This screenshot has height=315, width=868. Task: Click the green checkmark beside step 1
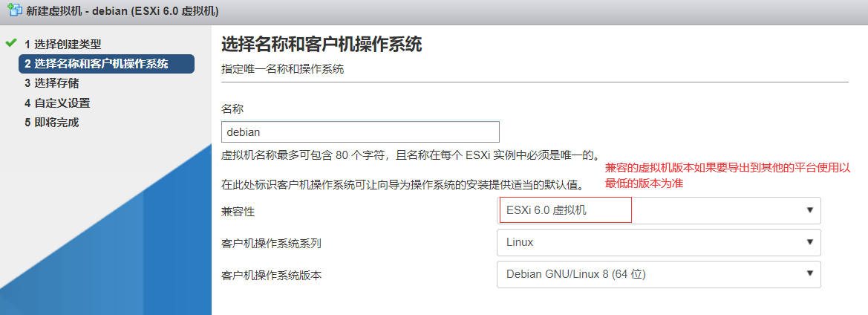pyautogui.click(x=10, y=43)
